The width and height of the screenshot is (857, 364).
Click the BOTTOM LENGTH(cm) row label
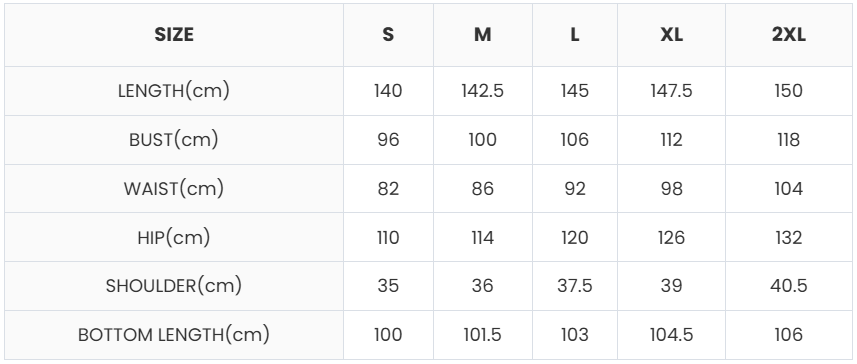point(174,334)
